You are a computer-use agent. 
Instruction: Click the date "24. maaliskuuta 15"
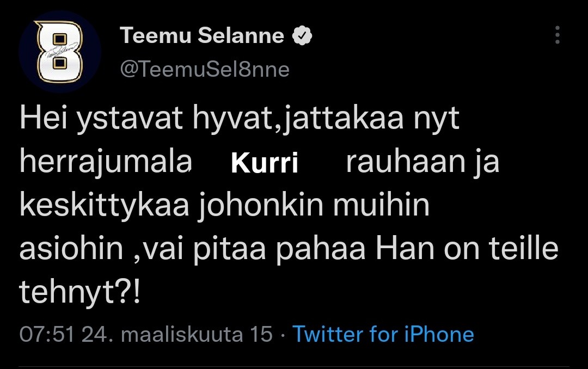(176, 334)
